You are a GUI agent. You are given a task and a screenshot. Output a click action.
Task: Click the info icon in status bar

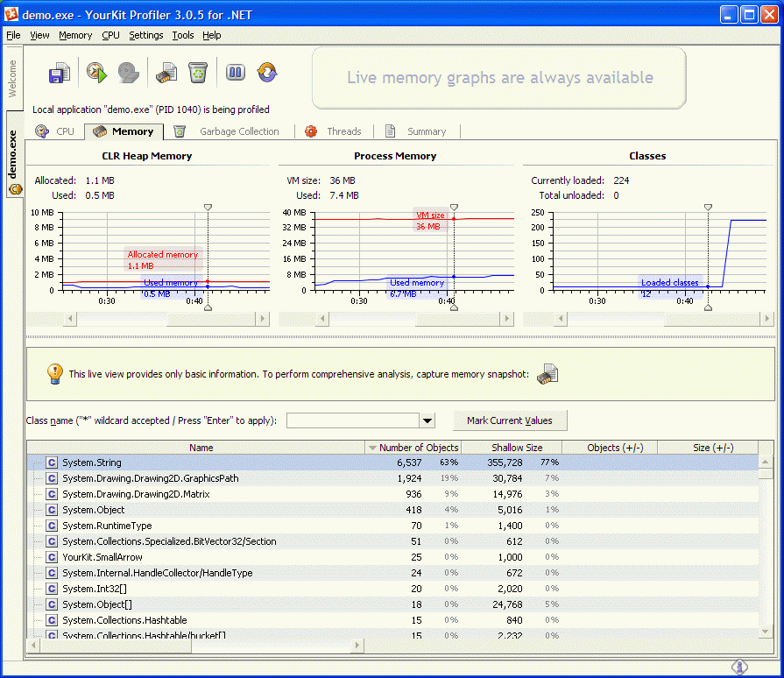tap(739, 667)
